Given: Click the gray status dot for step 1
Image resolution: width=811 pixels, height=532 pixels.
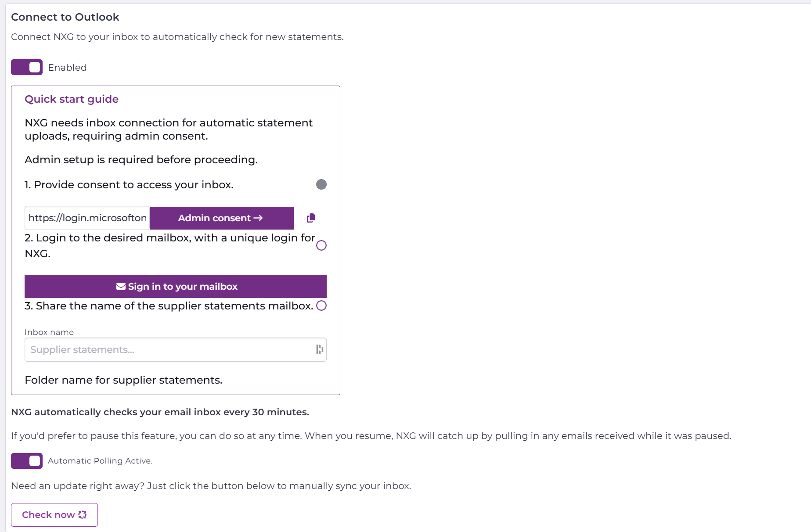Looking at the screenshot, I should (x=321, y=184).
